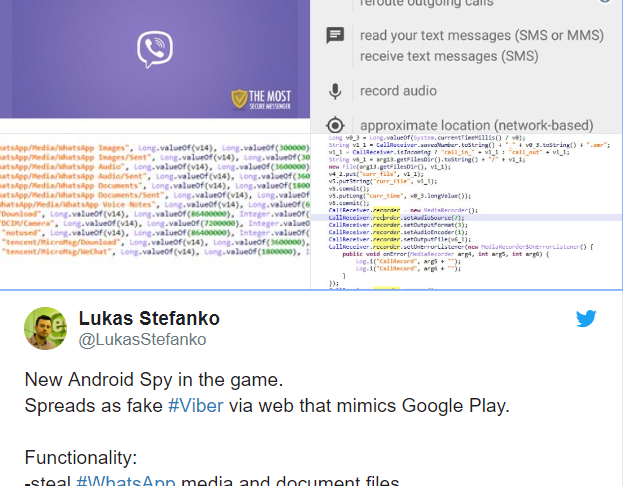
Task: Open Lukas Stefanko's profile avatar
Action: tap(45, 328)
